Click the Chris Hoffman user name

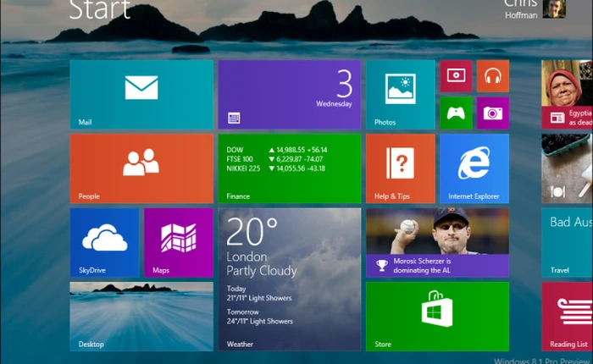click(521, 9)
